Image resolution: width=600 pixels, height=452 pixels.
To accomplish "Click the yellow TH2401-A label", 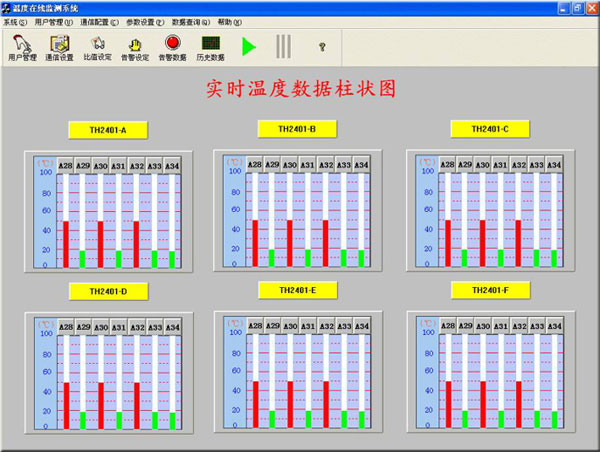I will [108, 130].
